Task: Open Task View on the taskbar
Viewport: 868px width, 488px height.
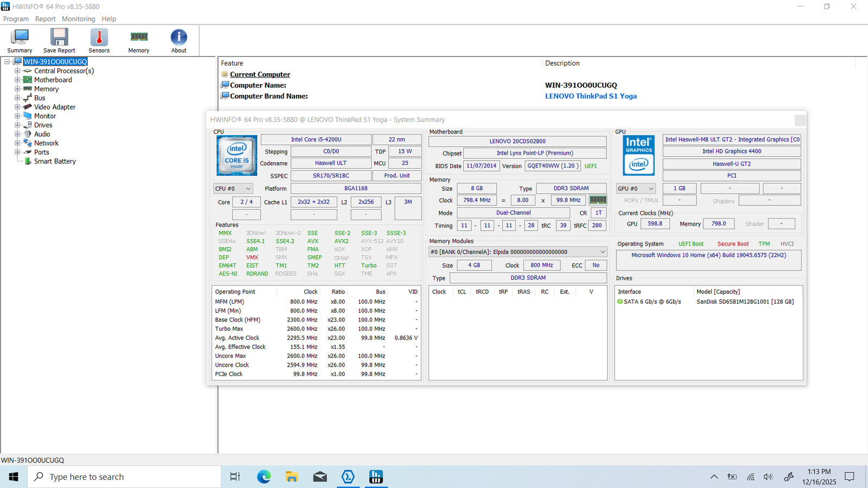Action: 235,477
